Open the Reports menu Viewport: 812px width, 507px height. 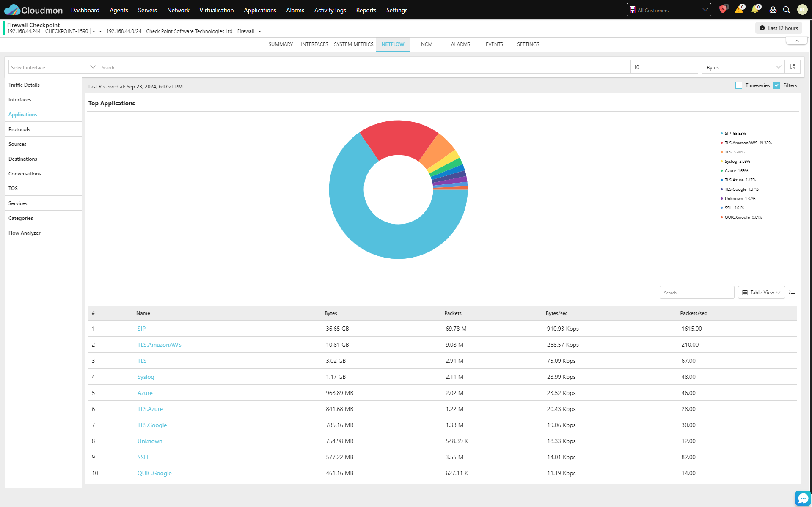[366, 10]
